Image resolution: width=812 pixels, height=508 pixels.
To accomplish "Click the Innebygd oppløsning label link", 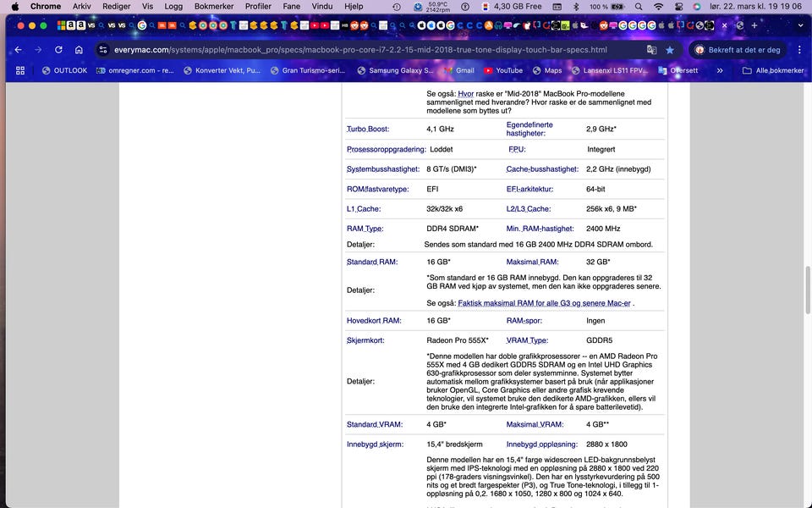I will pyautogui.click(x=541, y=444).
